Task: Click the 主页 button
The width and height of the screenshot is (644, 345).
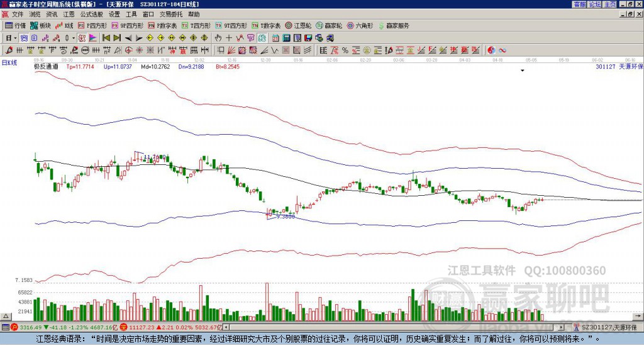Action: [x=610, y=4]
